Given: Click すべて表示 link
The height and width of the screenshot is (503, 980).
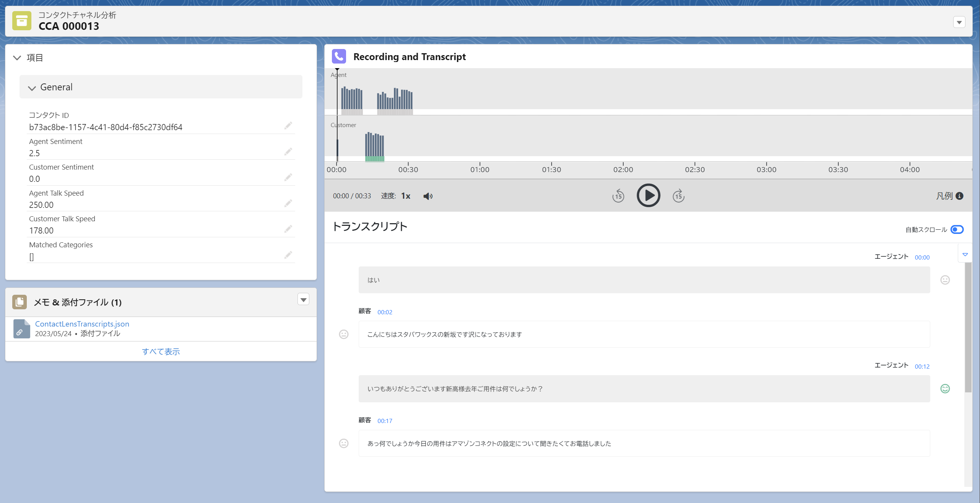Looking at the screenshot, I should 161,351.
